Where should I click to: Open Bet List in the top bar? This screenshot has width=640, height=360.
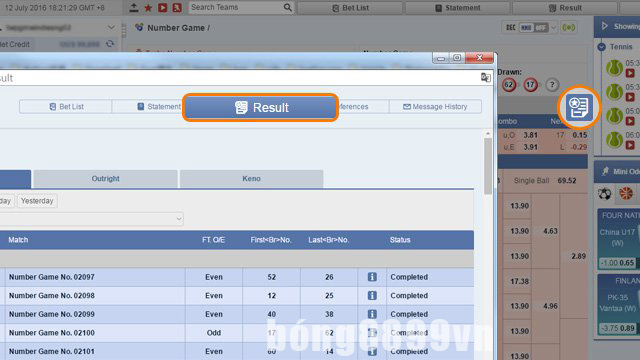(350, 8)
